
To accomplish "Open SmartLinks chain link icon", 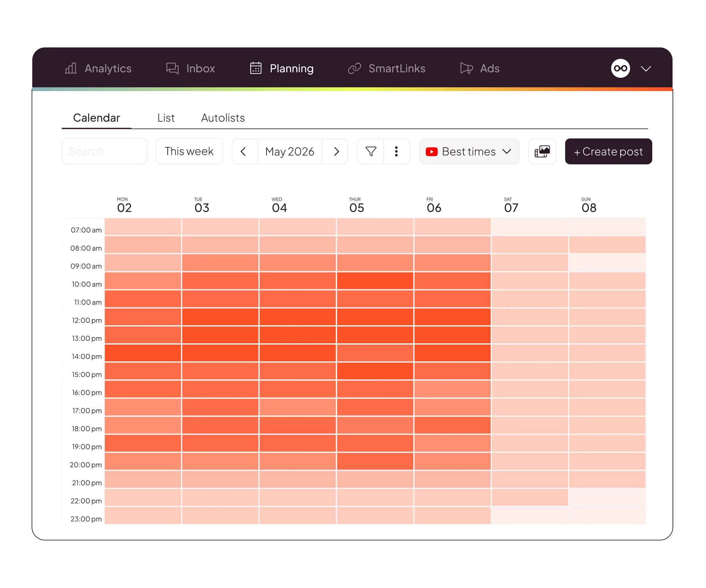I will coord(354,68).
